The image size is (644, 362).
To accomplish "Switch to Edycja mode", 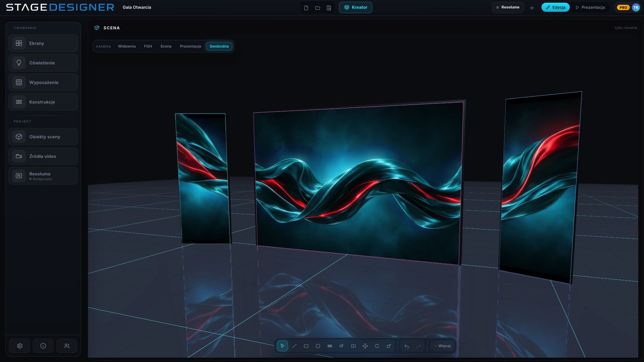I will pos(555,7).
